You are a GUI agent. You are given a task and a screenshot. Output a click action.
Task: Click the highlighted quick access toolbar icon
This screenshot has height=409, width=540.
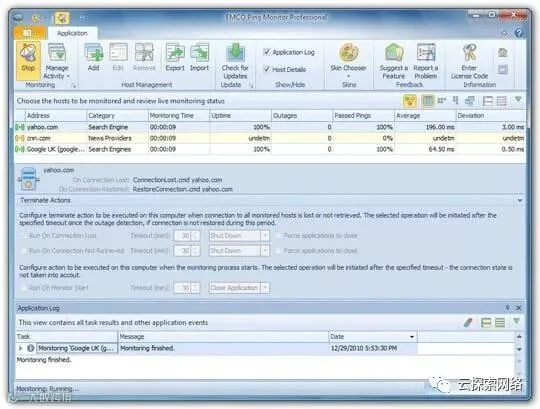point(62,18)
